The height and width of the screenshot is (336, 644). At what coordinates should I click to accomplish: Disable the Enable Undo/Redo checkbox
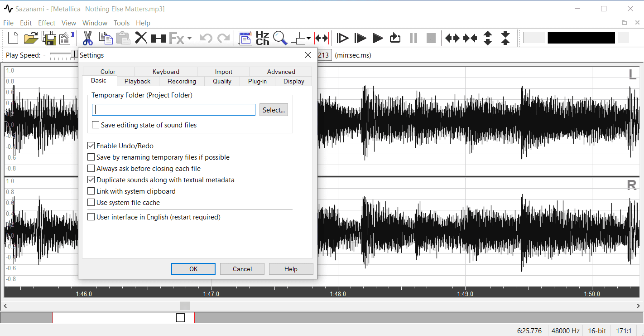tap(91, 146)
